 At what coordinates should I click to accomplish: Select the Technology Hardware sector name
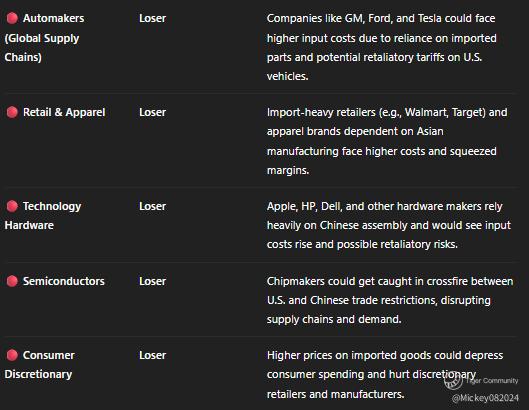click(x=43, y=216)
